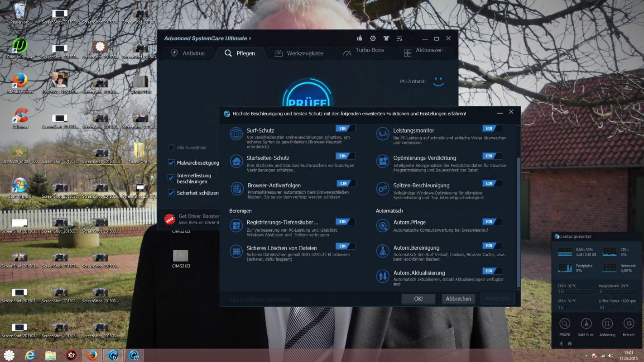Click Alle Funktionen aktivieren link
Viewport: 644px width, 362px height.
click(260, 299)
